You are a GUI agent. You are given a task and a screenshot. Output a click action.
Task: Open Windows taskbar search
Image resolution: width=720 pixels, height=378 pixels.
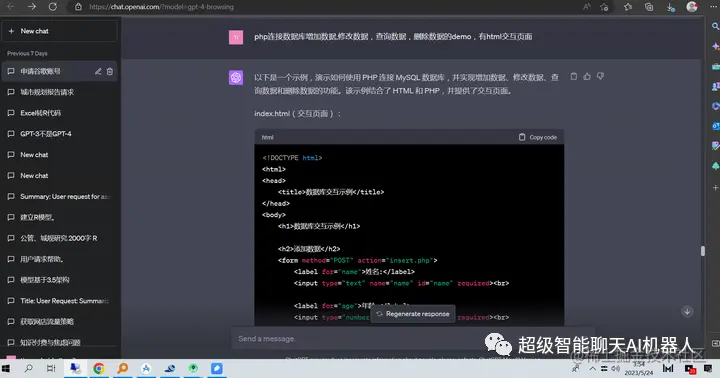28,368
